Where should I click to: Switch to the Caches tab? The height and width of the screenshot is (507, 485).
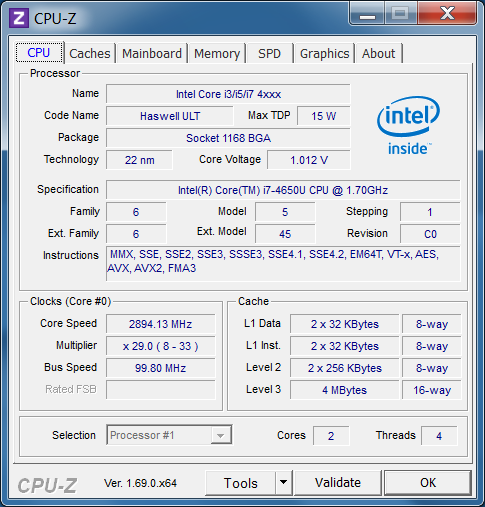coord(90,53)
